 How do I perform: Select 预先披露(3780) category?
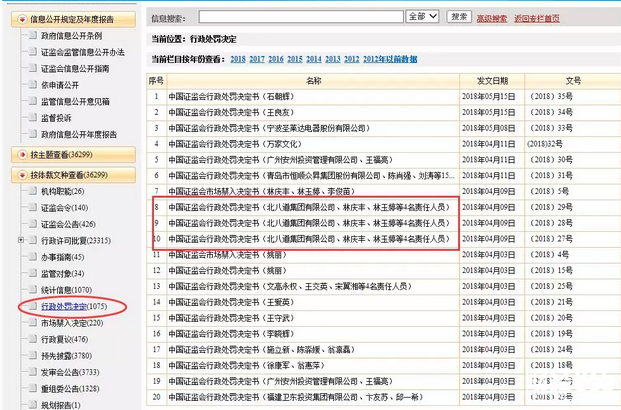pyautogui.click(x=67, y=356)
